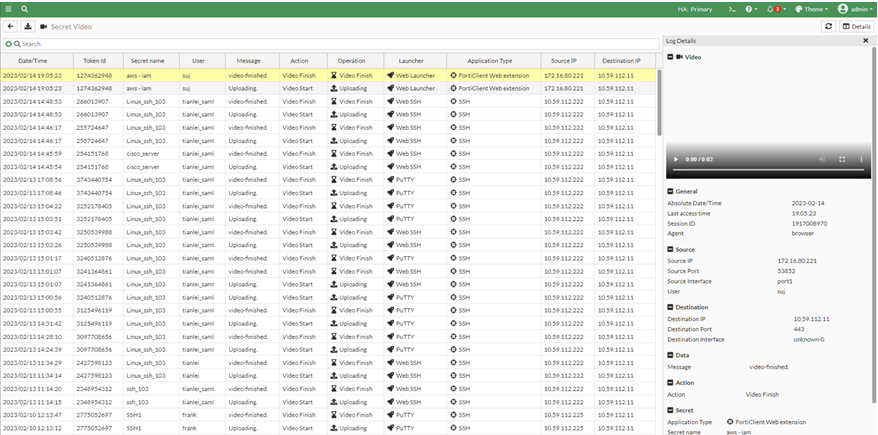Mute the video player volume

822,159
